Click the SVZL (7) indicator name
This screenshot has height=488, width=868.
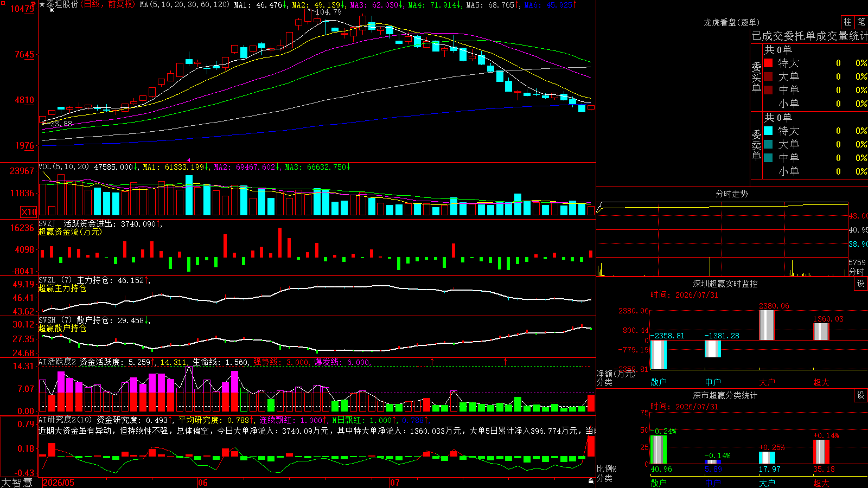(55, 280)
